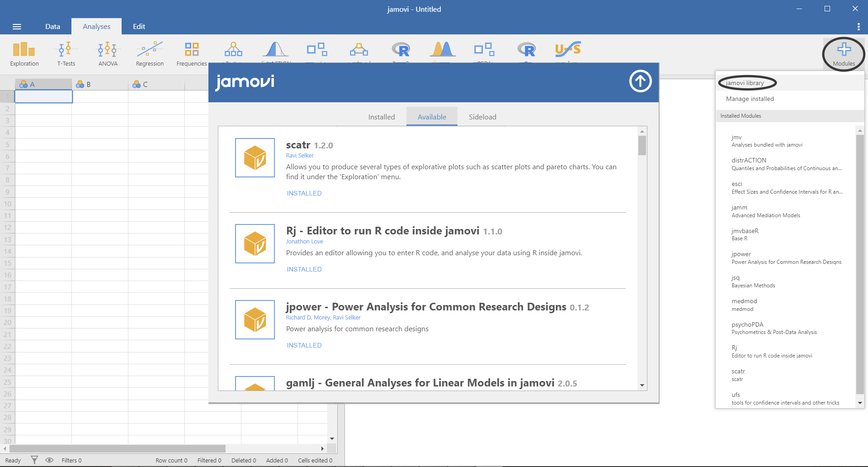Select the Installed tab in library
This screenshot has width=868, height=467.
(382, 117)
